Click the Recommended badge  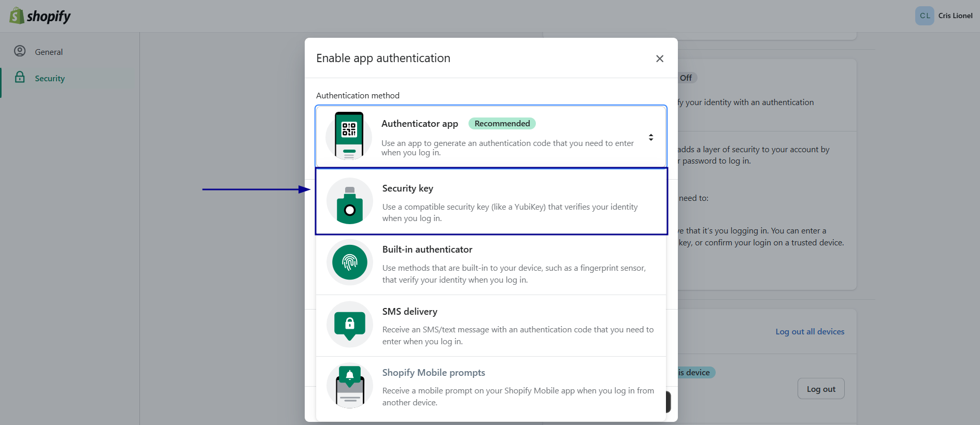tap(502, 124)
